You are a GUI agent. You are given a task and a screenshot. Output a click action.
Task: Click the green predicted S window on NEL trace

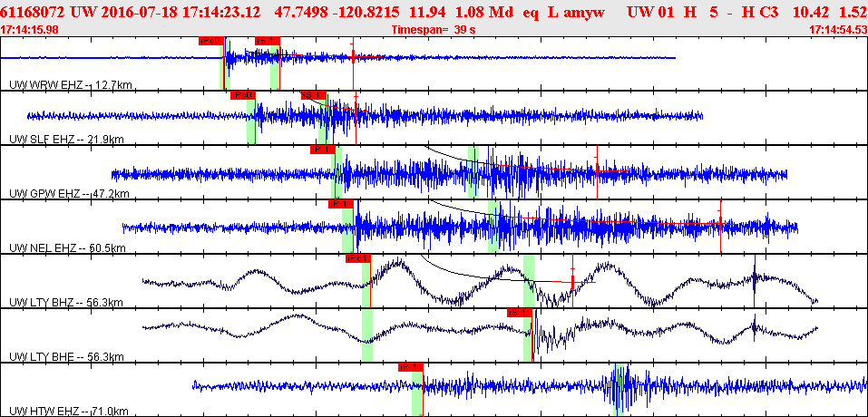pos(493,226)
